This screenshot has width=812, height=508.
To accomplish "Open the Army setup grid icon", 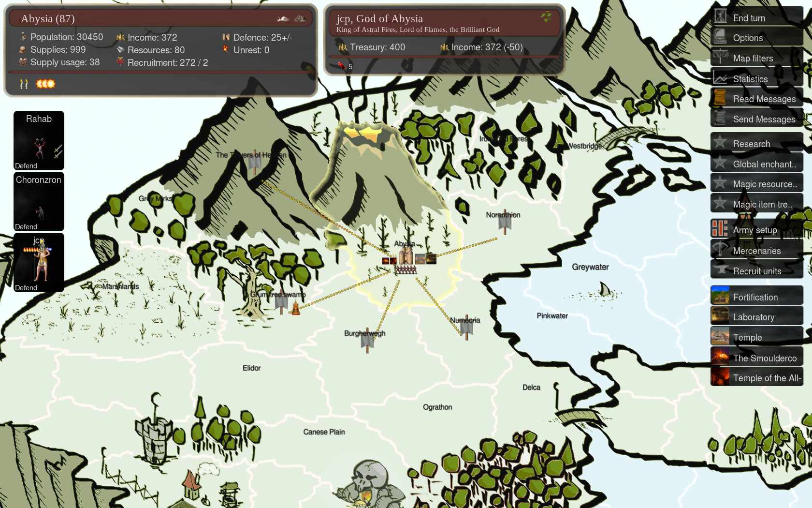I will (x=720, y=228).
